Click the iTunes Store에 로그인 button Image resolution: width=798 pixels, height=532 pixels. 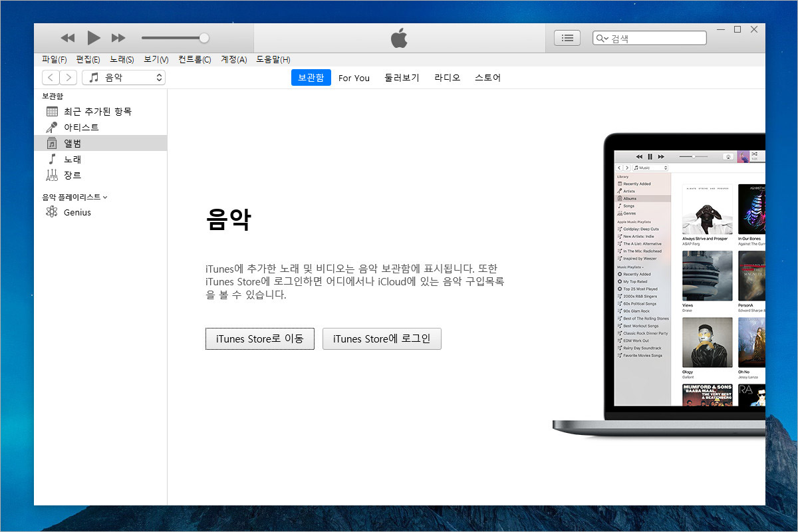point(382,338)
